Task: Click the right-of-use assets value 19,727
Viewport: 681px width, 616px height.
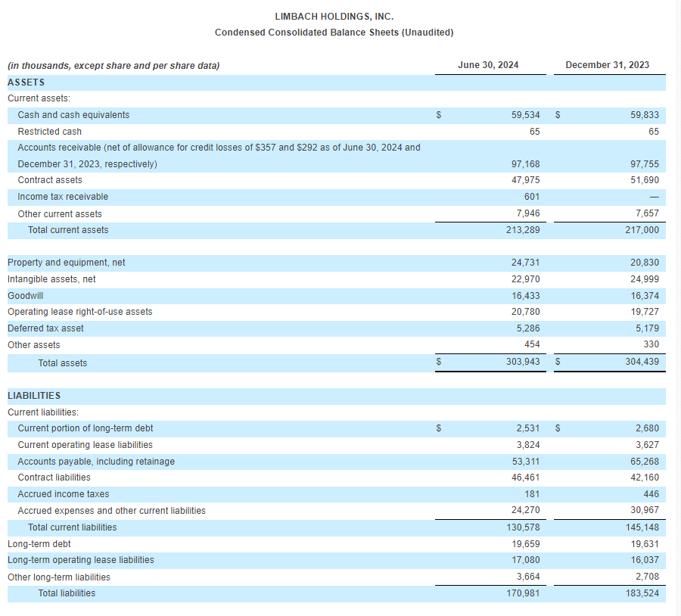Action: click(x=645, y=312)
